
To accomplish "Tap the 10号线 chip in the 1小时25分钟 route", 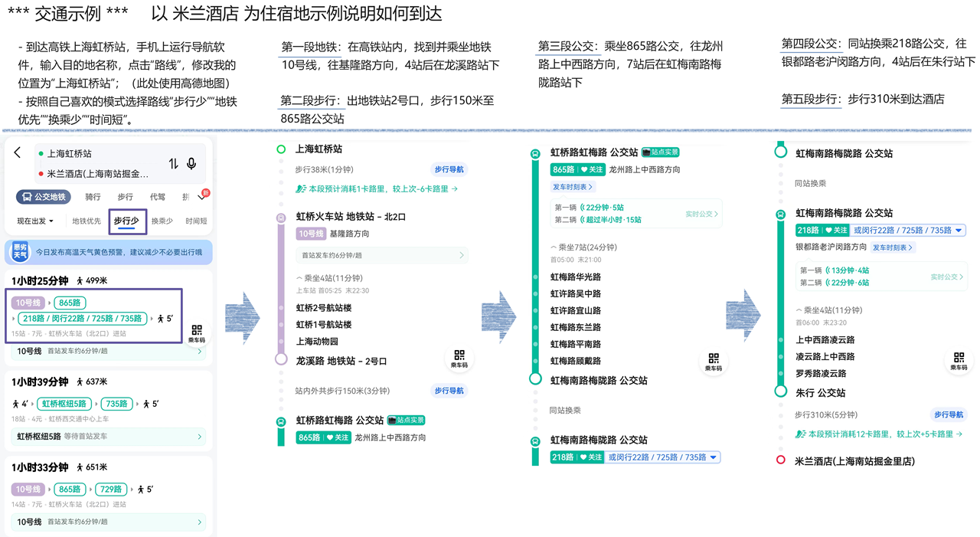I will [28, 303].
